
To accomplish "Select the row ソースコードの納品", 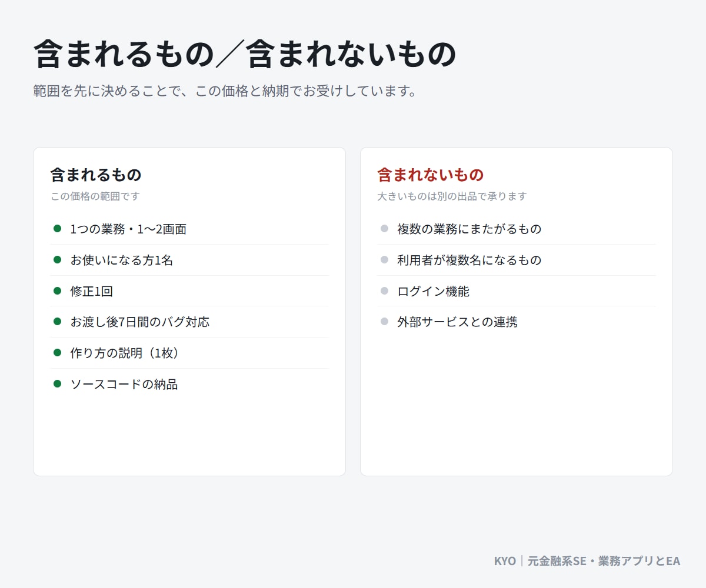I will coord(189,384).
